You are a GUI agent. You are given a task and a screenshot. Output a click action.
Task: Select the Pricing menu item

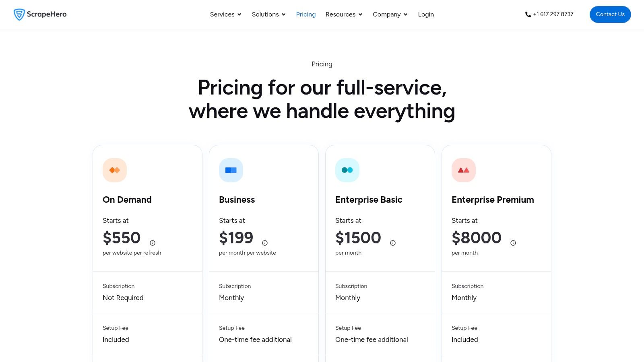point(305,14)
